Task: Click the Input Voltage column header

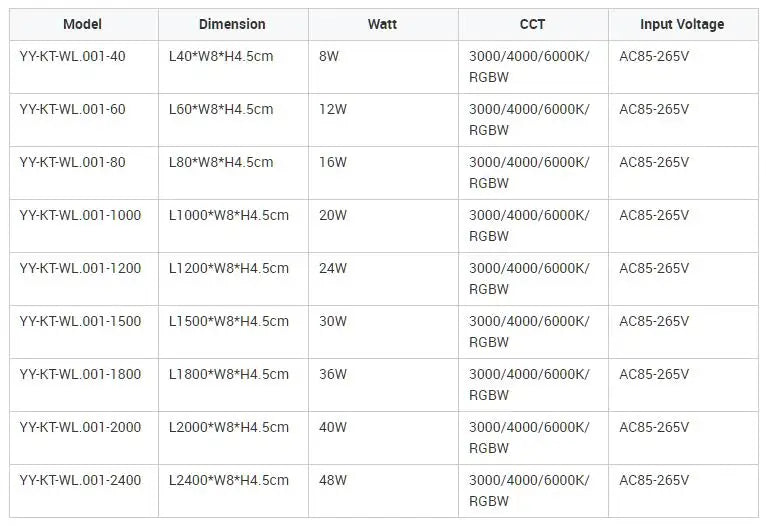Action: (x=683, y=24)
